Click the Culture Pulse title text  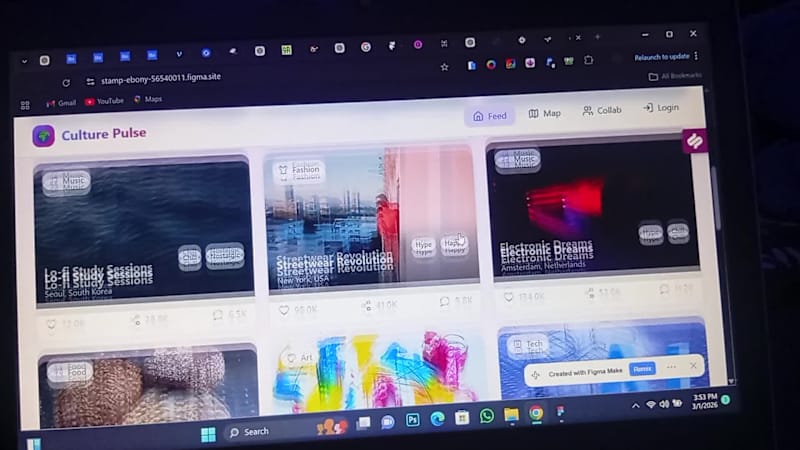(104, 134)
